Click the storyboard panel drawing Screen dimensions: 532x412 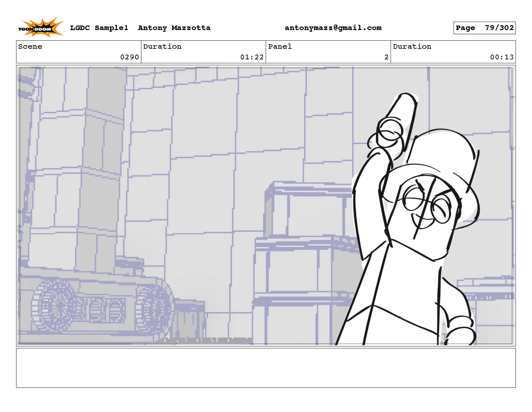coord(266,206)
